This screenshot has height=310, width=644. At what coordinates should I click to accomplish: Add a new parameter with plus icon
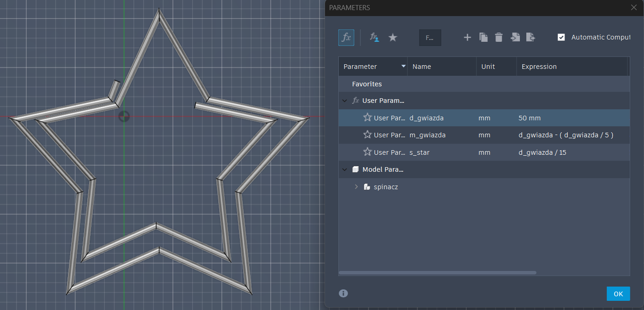467,38
